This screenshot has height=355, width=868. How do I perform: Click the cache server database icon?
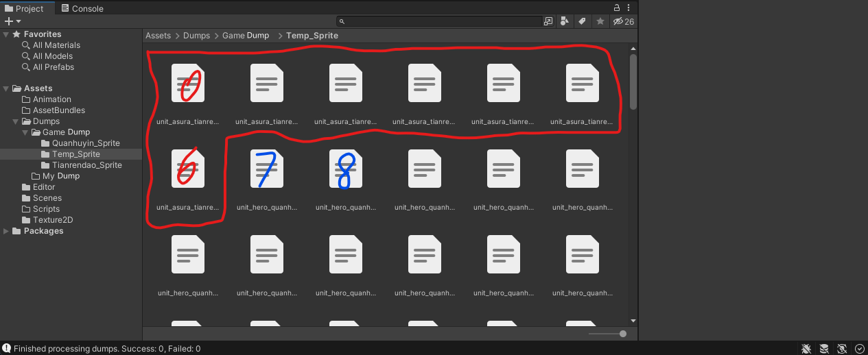(x=824, y=349)
